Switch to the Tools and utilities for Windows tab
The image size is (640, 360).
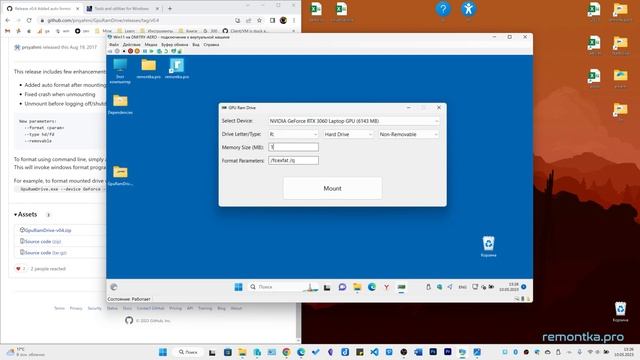(x=122, y=8)
